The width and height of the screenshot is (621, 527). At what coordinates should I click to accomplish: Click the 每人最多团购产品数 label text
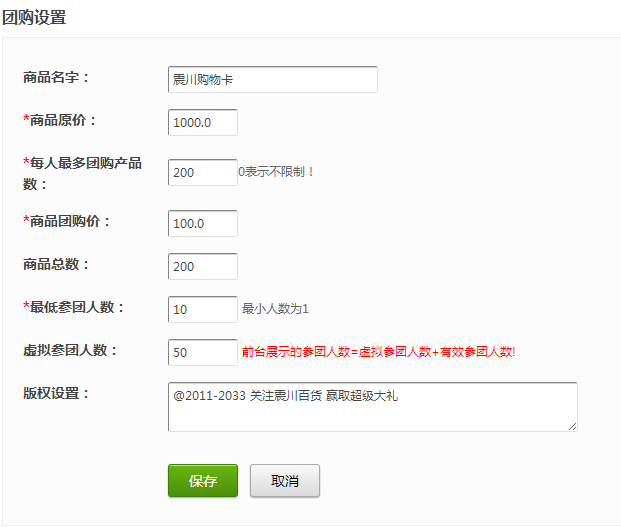pos(84,162)
